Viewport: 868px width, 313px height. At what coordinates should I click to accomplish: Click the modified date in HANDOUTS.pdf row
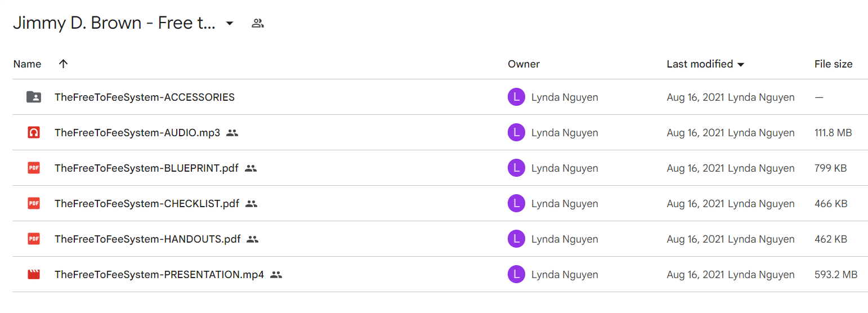pos(696,239)
